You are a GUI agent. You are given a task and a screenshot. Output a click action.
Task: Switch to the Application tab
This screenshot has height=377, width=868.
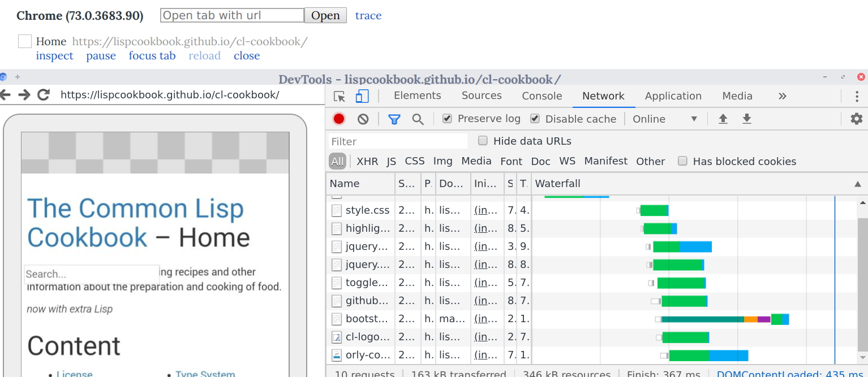click(x=673, y=96)
